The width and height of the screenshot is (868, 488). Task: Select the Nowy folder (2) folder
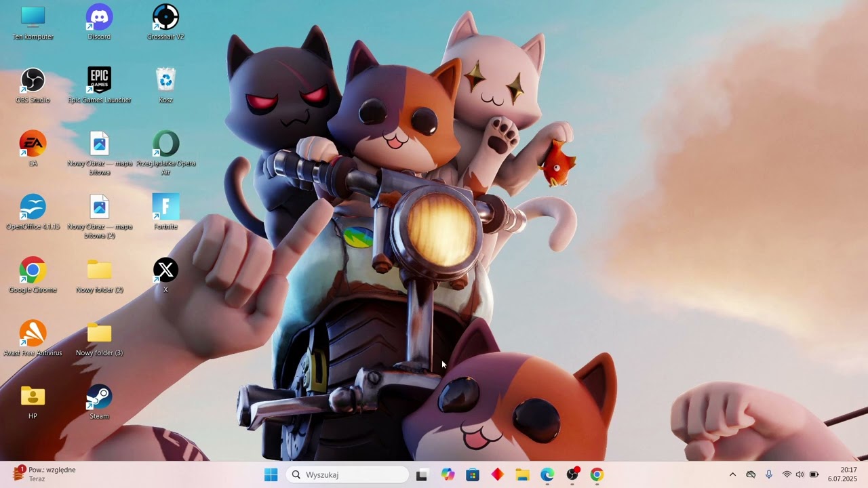coord(99,275)
